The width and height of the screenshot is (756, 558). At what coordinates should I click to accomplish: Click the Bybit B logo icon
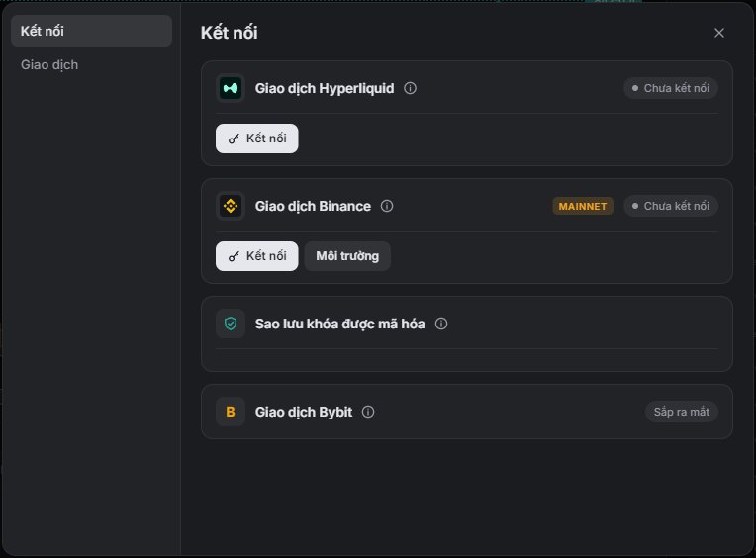pyautogui.click(x=231, y=412)
